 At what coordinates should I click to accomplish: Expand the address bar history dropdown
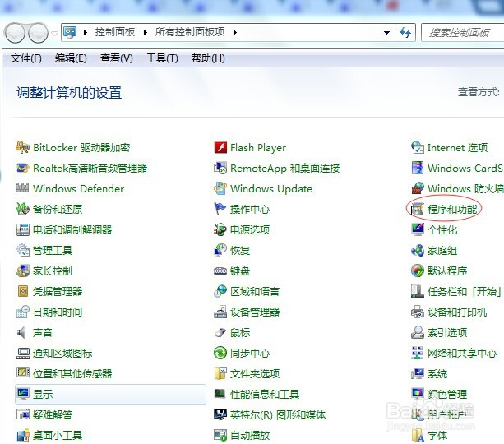387,32
